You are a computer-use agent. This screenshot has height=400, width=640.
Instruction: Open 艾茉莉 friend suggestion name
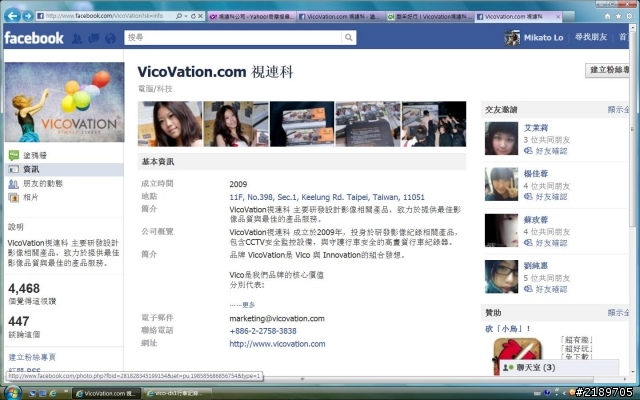[536, 128]
